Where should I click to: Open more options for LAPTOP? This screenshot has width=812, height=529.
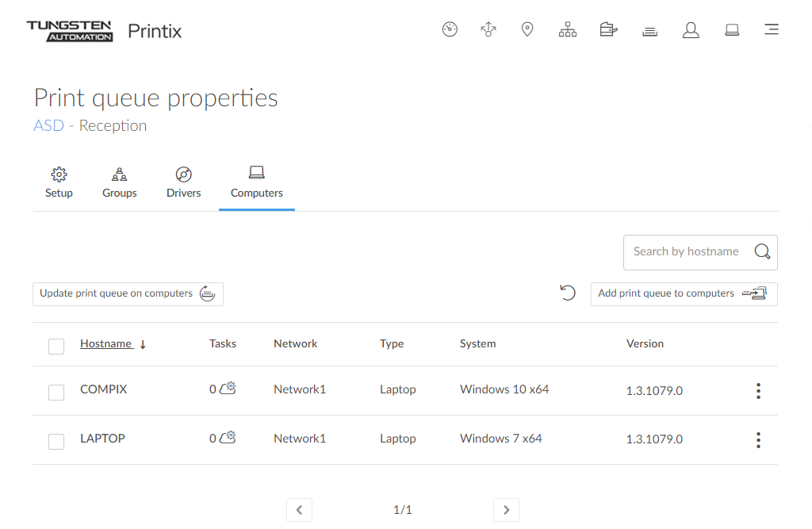758,440
